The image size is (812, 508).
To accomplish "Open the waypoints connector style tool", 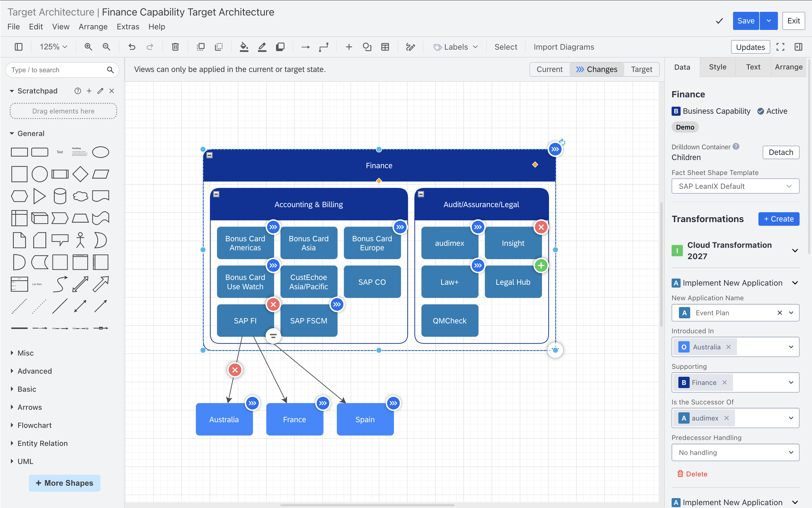I will click(x=323, y=47).
